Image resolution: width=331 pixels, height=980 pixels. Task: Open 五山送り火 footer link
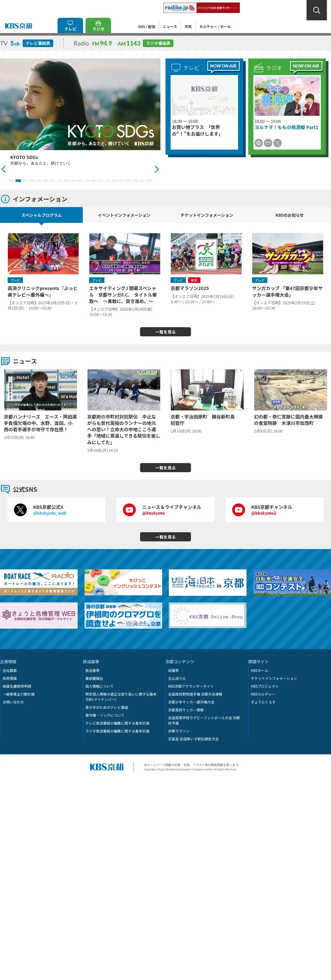177,679
